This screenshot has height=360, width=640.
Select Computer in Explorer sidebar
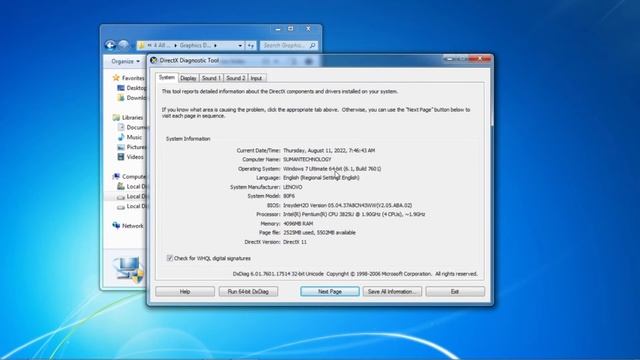(x=133, y=177)
